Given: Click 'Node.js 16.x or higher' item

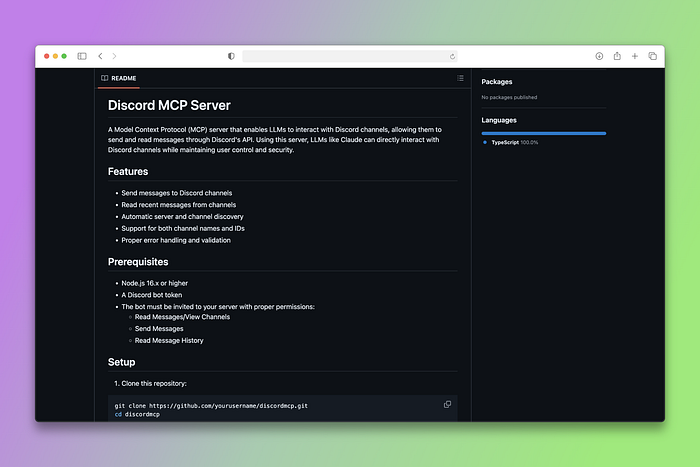Looking at the screenshot, I should (x=154, y=283).
